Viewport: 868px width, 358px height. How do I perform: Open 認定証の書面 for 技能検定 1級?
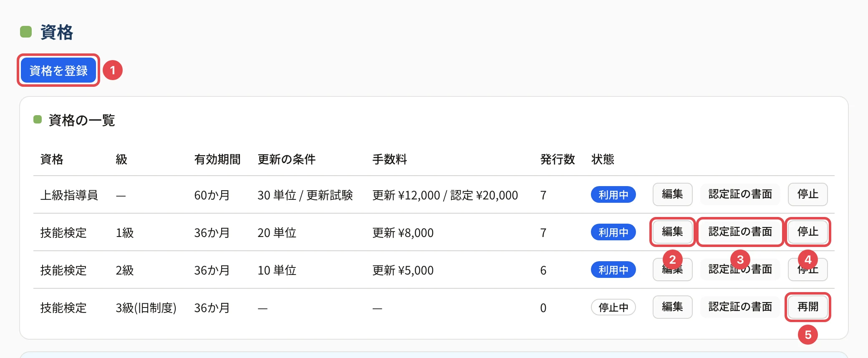(740, 232)
